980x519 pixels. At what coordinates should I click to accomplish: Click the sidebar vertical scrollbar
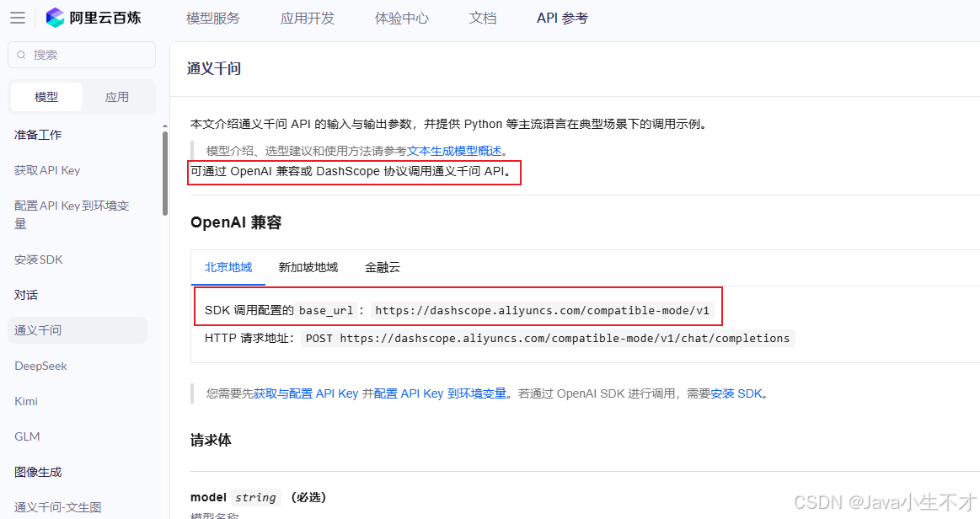coord(165,173)
